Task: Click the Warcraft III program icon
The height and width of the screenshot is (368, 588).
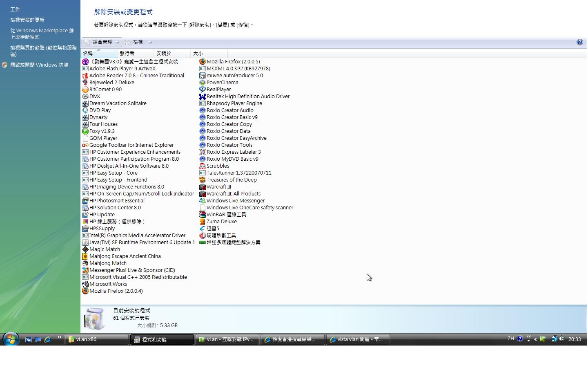Action: coord(202,187)
